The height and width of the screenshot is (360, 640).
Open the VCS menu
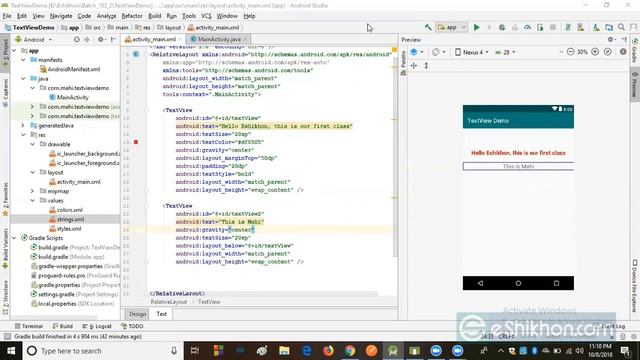[x=206, y=16]
